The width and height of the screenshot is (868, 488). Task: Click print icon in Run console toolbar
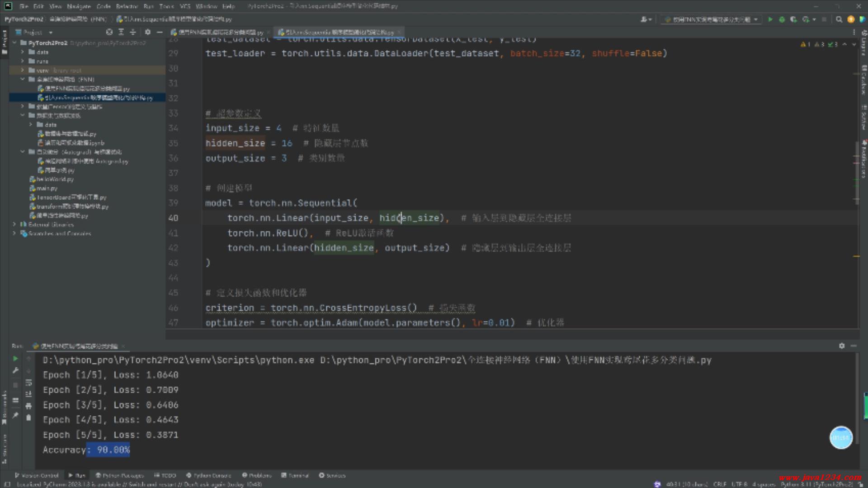click(28, 406)
